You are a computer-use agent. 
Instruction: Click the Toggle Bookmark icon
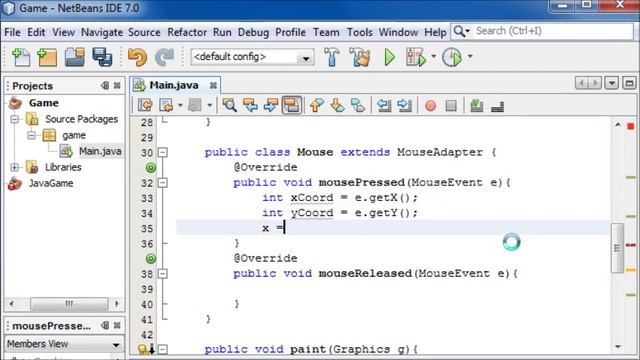[x=358, y=106]
